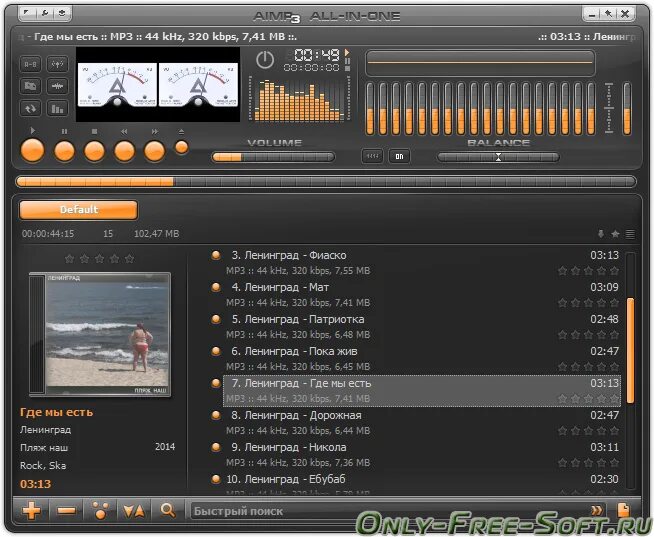Click the album cover thumbnail
This screenshot has width=654, height=537.
pyautogui.click(x=100, y=335)
